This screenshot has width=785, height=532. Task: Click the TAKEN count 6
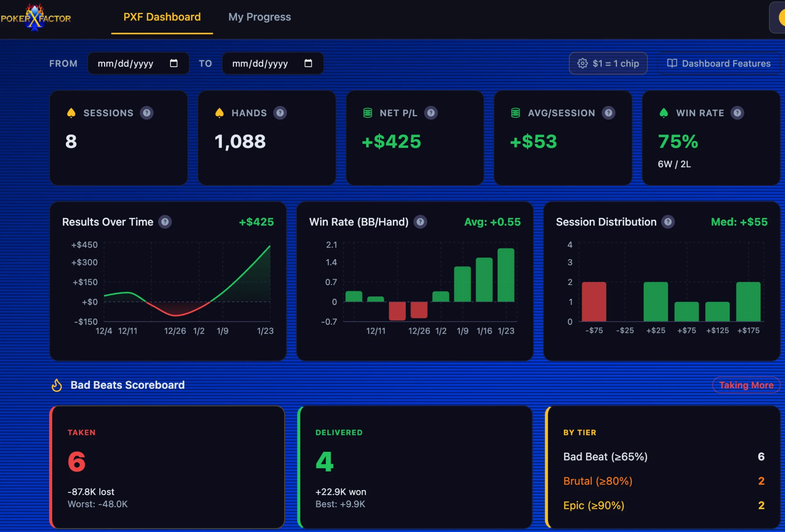click(77, 461)
